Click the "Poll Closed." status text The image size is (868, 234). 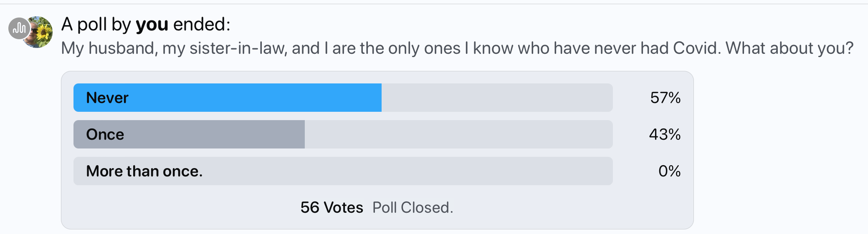click(x=412, y=208)
